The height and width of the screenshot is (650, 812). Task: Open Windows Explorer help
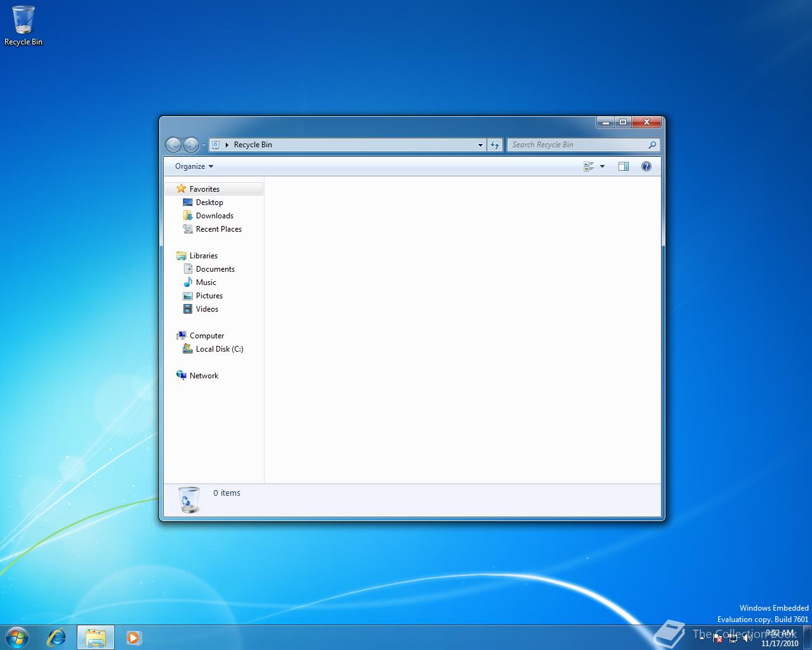[x=646, y=166]
